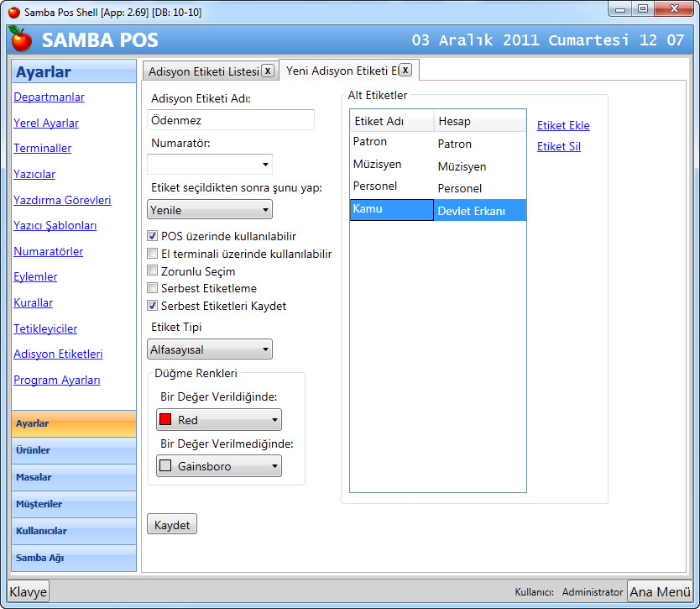
Task: Open Kurallar link
Action: pyautogui.click(x=33, y=303)
